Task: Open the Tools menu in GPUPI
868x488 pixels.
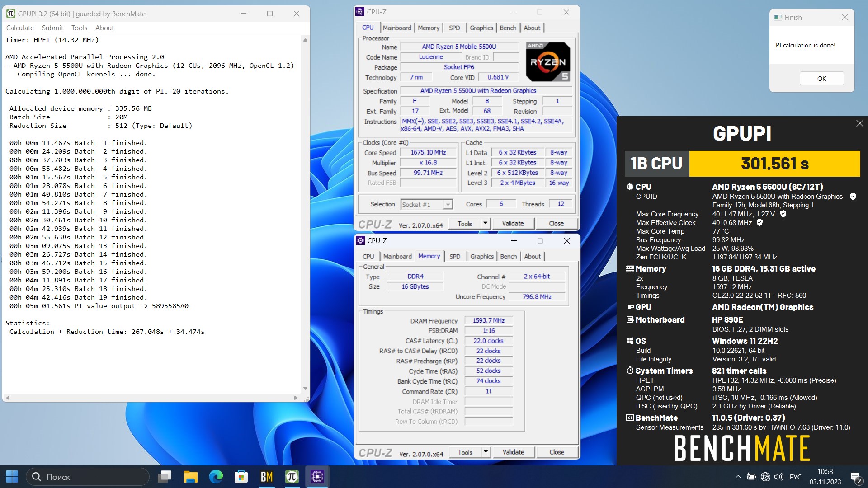Action: tap(79, 28)
